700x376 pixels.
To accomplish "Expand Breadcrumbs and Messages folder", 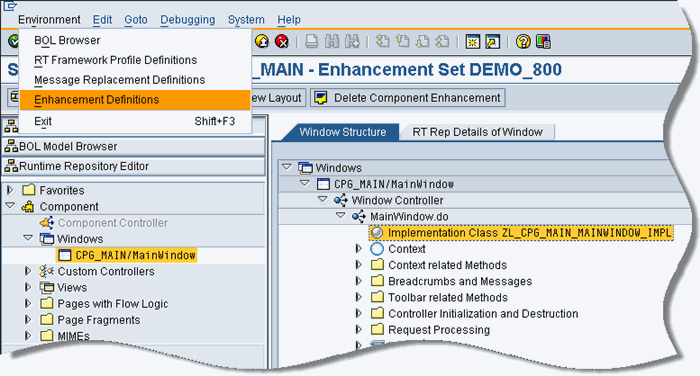I will (x=358, y=280).
